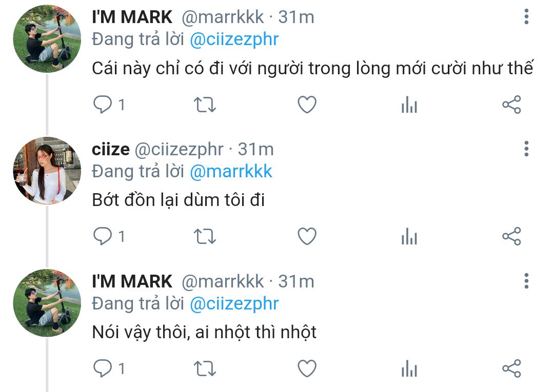This screenshot has width=554, height=392.
Task: View analytics of ciize's tweet
Action: pyautogui.click(x=409, y=236)
